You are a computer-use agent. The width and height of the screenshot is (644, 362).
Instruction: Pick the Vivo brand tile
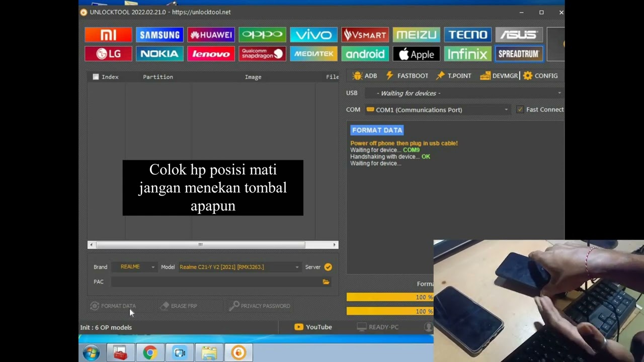click(313, 35)
